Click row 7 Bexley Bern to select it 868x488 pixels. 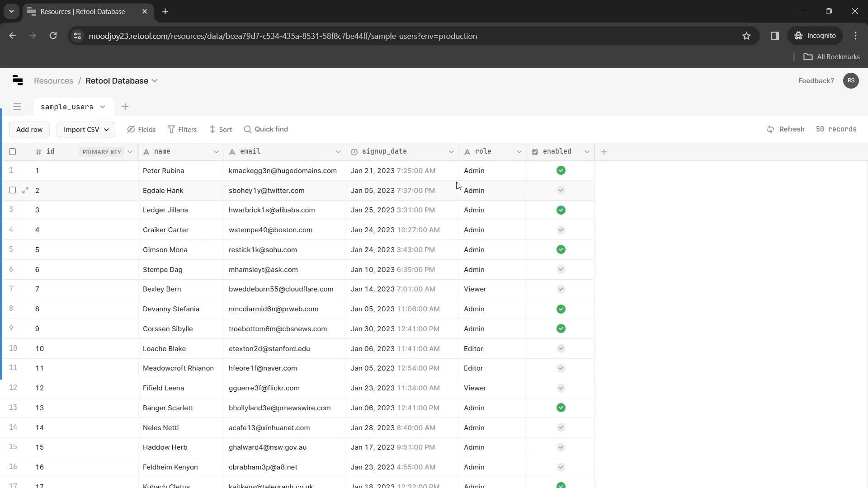click(x=161, y=289)
